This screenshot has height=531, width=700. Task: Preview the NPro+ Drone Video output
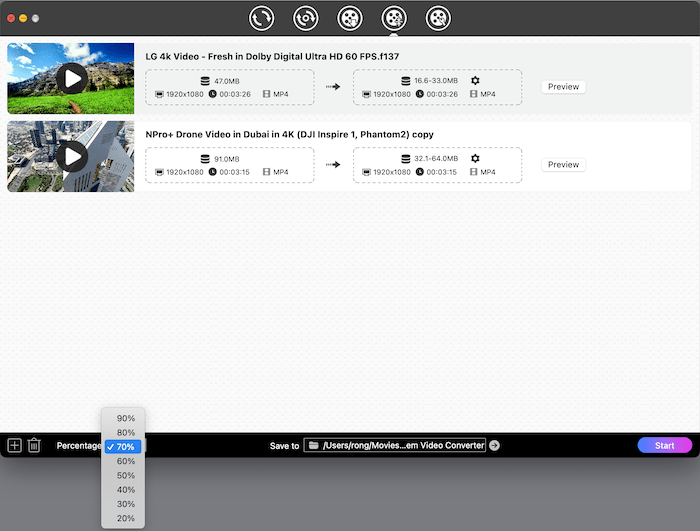point(563,165)
